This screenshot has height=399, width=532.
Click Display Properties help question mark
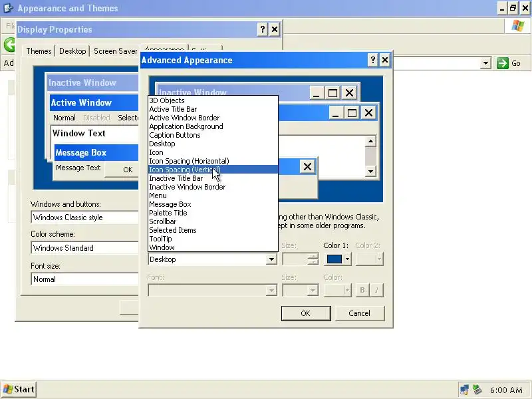262,29
